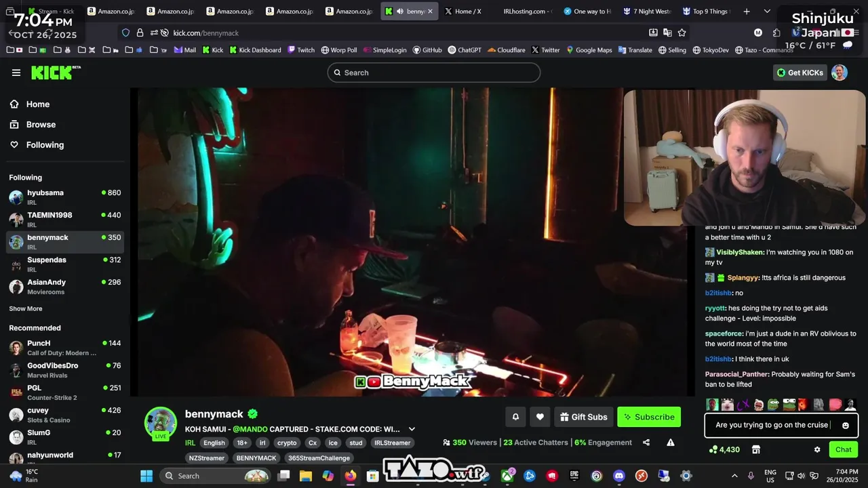
Task: Open emoji picker in chat input
Action: click(x=846, y=426)
